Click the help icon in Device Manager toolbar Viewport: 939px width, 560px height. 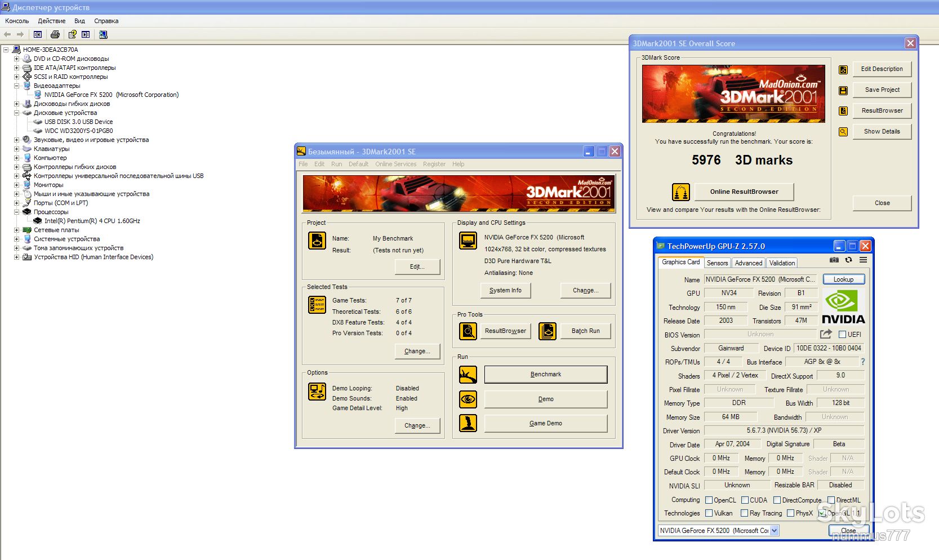point(72,34)
